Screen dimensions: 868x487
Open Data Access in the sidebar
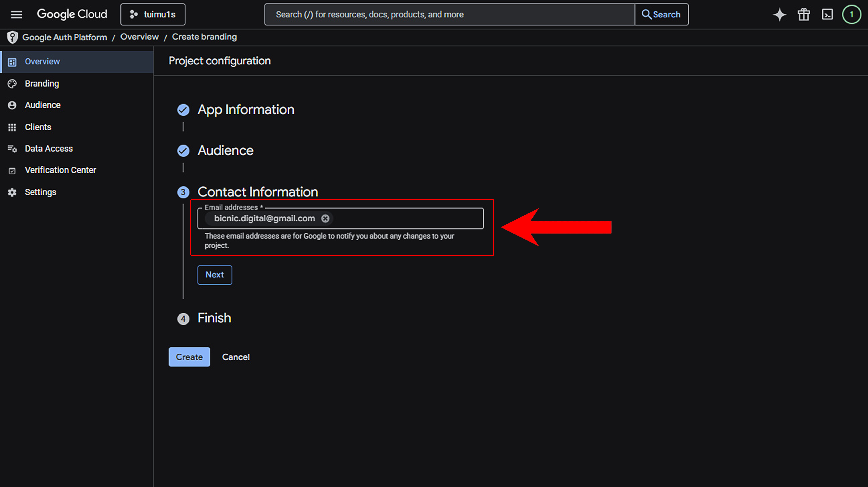[x=49, y=148]
